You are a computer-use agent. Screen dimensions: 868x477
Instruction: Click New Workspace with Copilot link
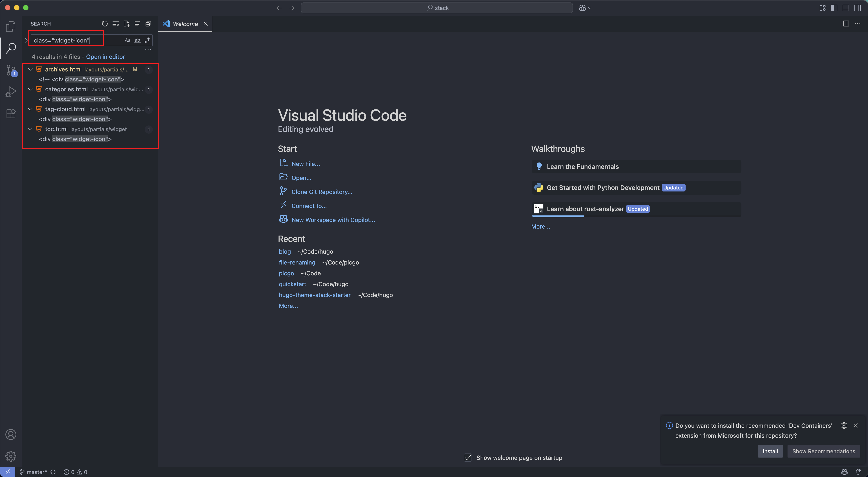pyautogui.click(x=333, y=220)
